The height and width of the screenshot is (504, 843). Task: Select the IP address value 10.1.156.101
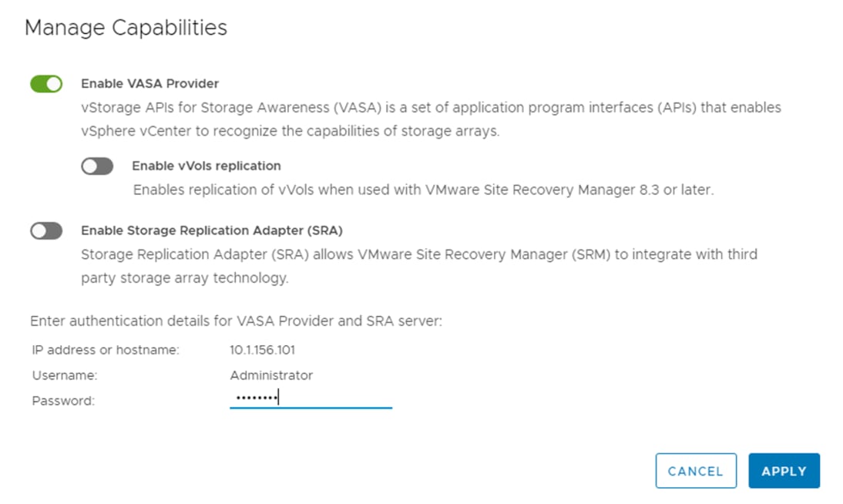pyautogui.click(x=262, y=350)
